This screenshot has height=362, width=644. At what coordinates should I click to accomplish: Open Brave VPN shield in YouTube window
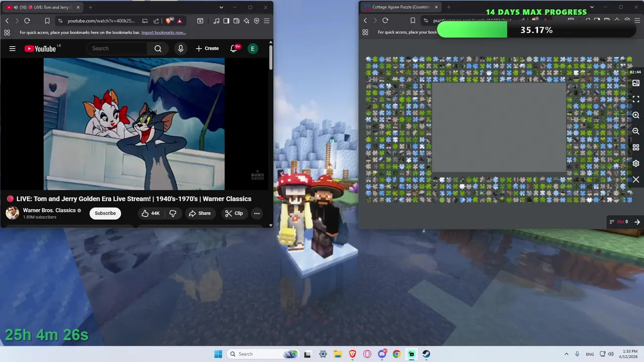[257, 21]
